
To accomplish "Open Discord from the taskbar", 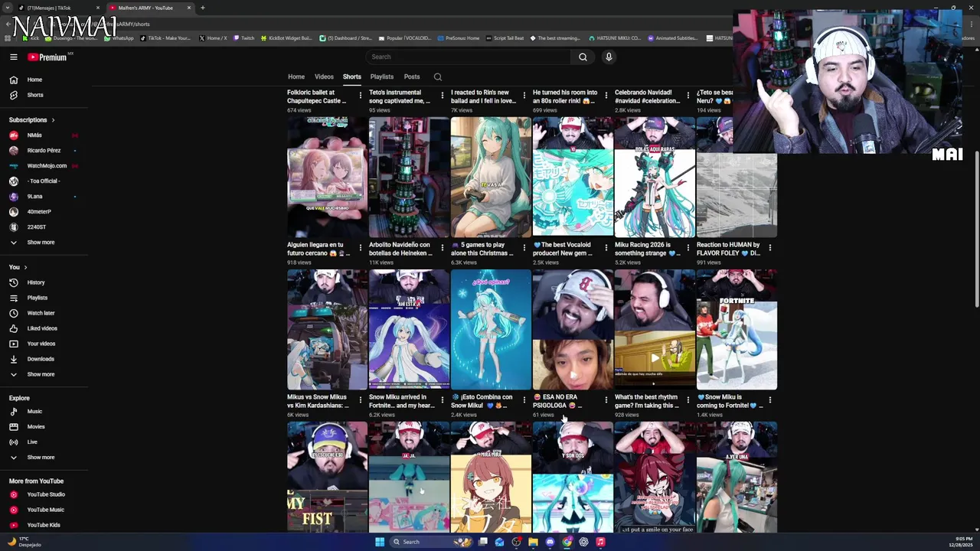I will (550, 542).
